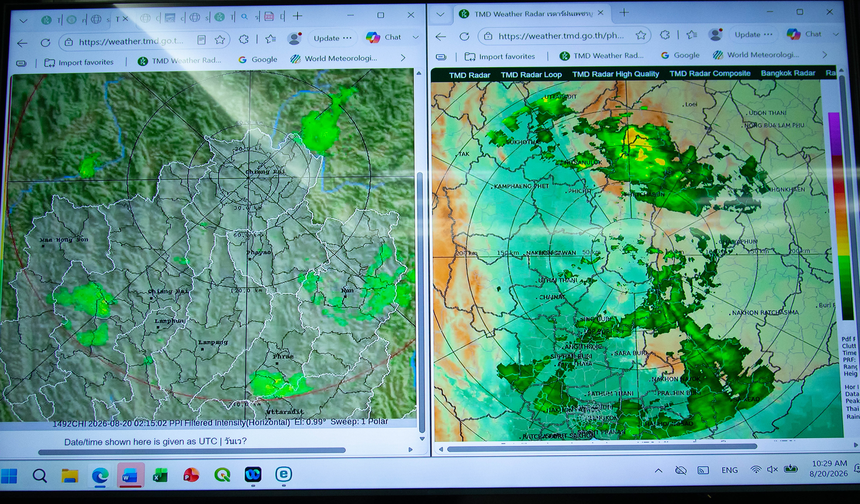Viewport: 860px width, 504px height.
Task: Expand the chevron beside Chat in right window
Action: click(x=835, y=34)
